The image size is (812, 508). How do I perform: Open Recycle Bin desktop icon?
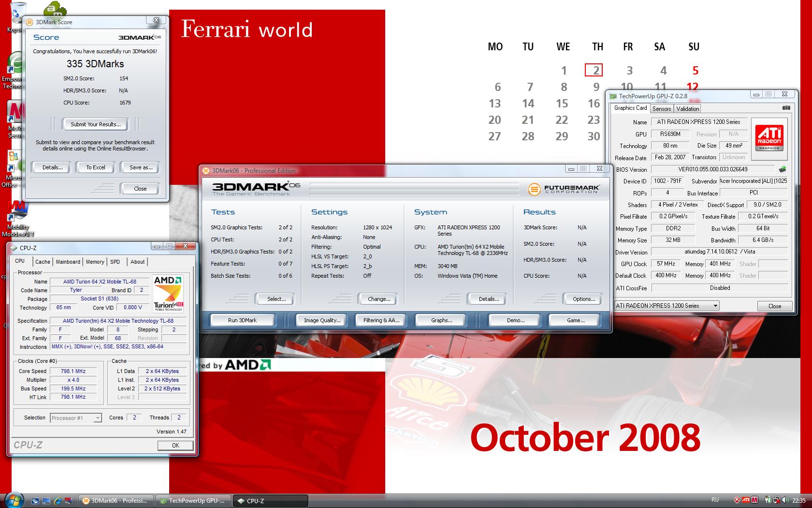pyautogui.click(x=16, y=17)
